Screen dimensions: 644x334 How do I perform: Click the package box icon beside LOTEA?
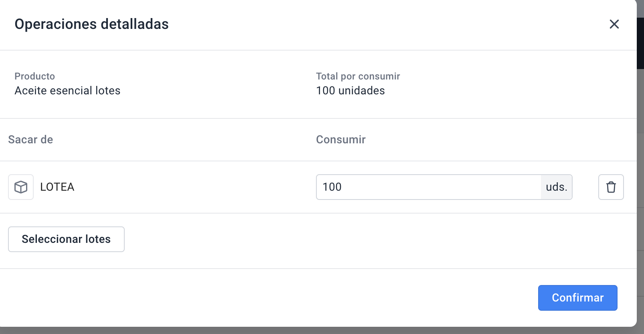point(21,187)
